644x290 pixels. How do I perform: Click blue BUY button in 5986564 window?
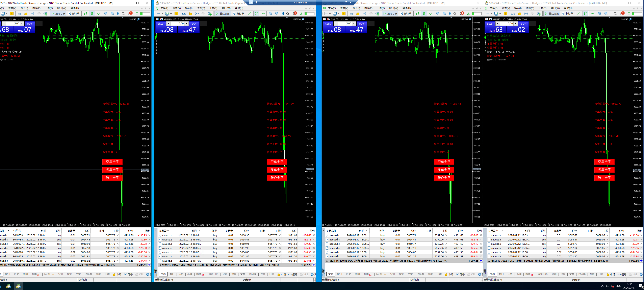[x=523, y=24]
